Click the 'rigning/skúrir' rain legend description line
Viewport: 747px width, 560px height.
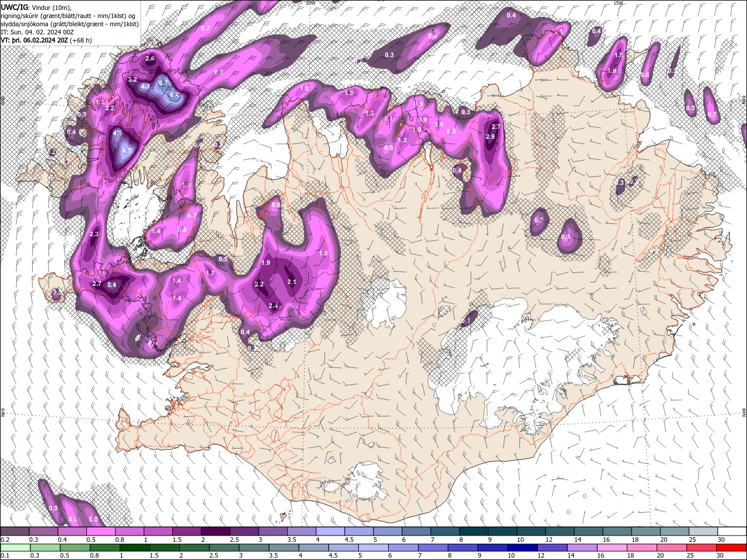tap(69, 15)
